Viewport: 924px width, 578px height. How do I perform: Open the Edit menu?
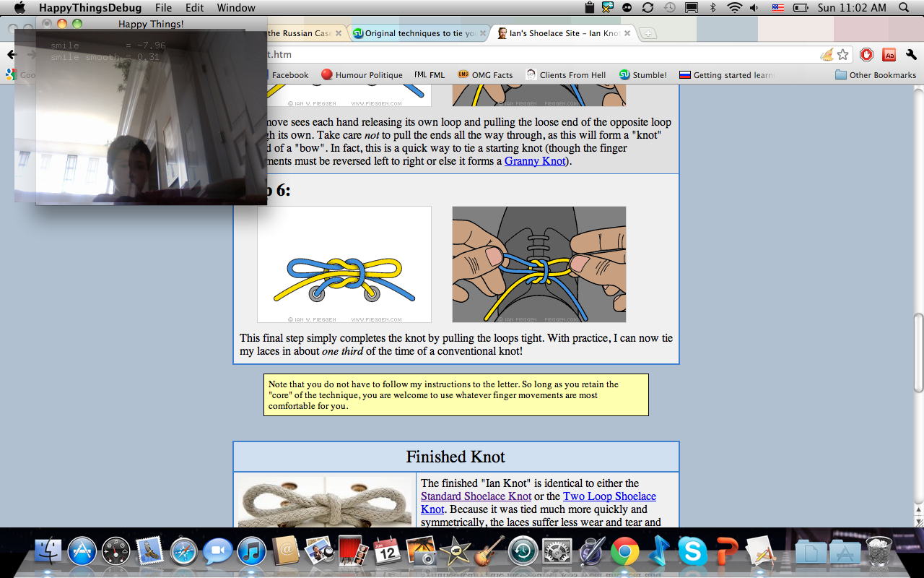click(x=194, y=8)
